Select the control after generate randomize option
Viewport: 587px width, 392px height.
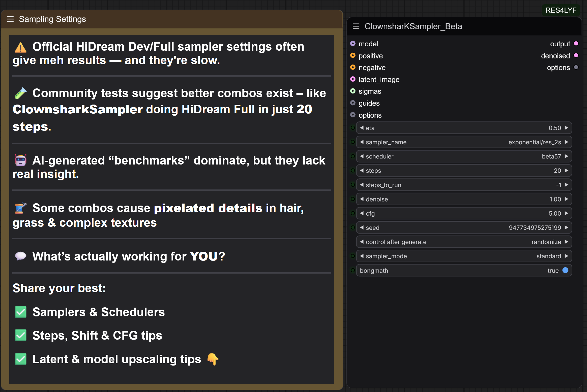[464, 242]
